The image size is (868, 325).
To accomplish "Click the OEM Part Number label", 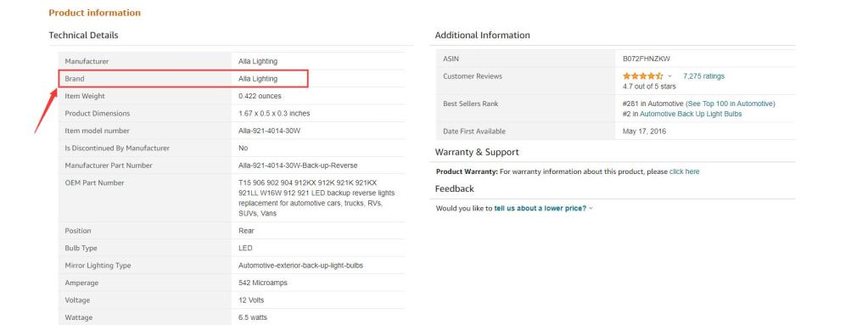I will pos(95,182).
